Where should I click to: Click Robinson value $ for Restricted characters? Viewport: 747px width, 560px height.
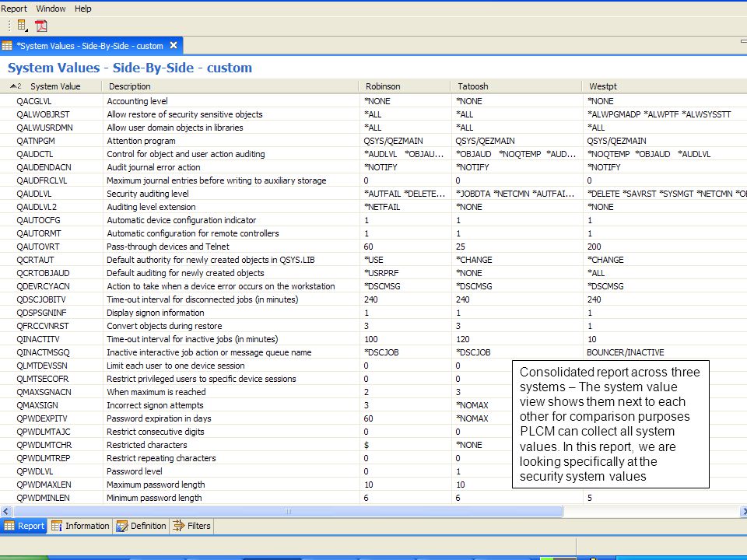[366, 445]
